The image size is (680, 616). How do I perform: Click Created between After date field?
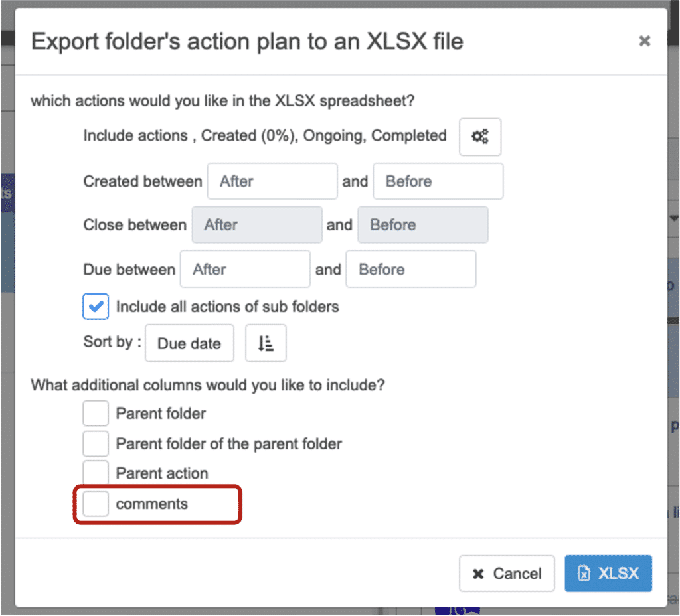(272, 181)
